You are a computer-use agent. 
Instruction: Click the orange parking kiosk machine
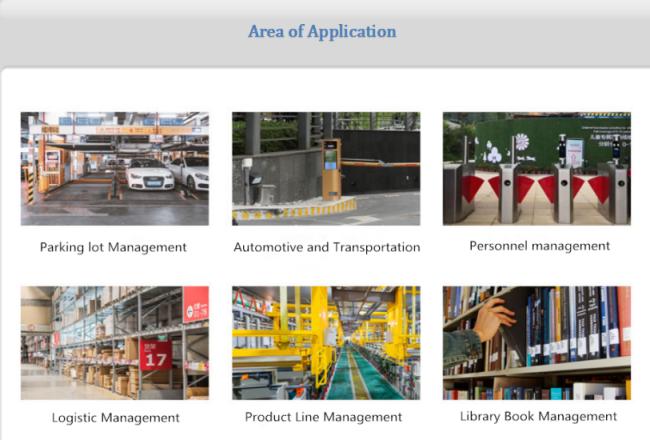click(330, 165)
